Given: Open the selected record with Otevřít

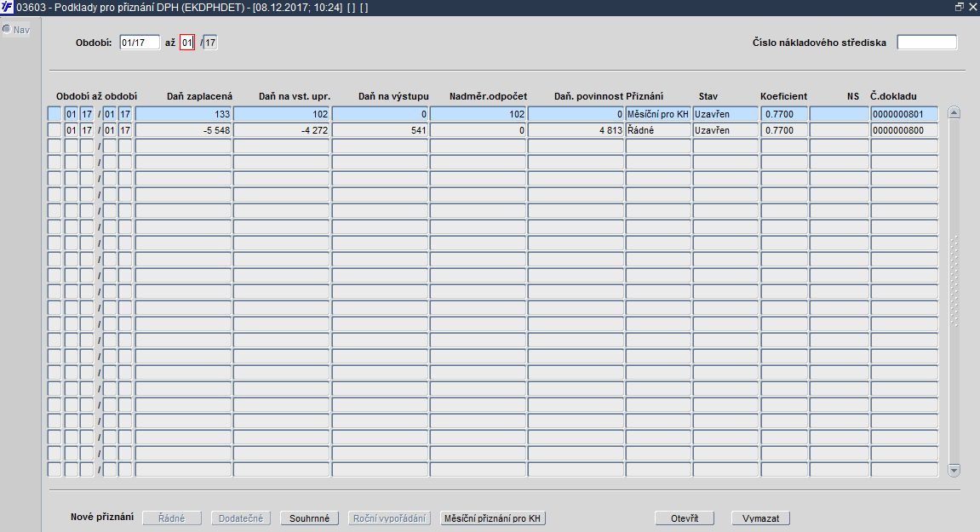Looking at the screenshot, I should tap(685, 518).
